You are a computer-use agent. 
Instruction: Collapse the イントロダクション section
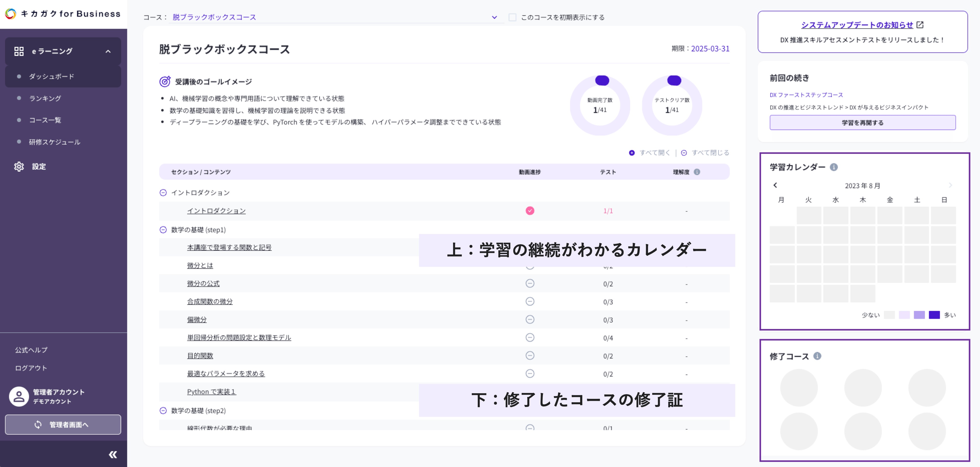pyautogui.click(x=163, y=193)
